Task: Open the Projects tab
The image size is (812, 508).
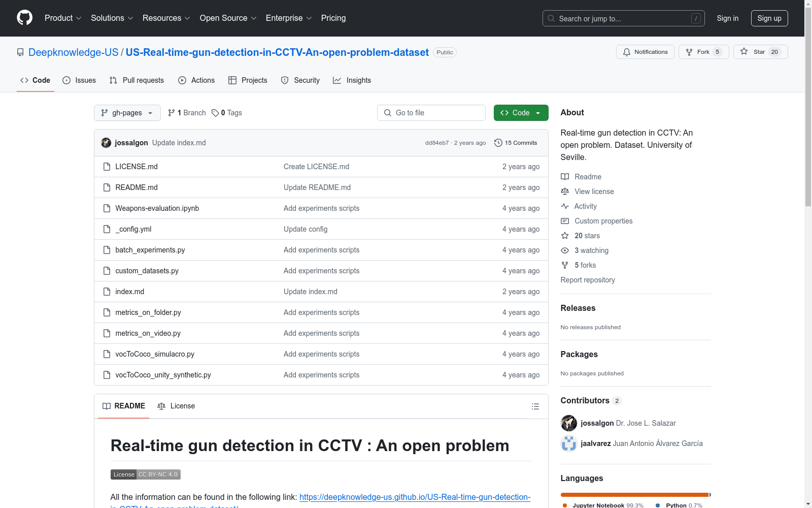Action: [248, 80]
